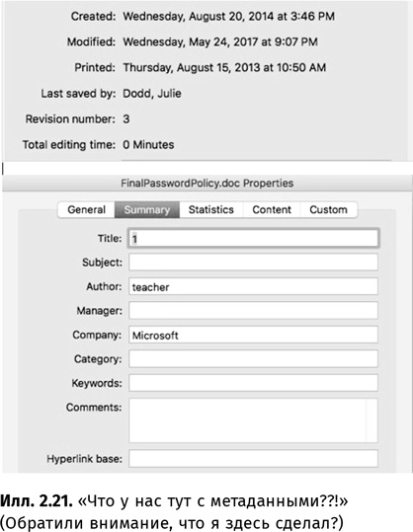Select the Last saved by value Dodd, Julie

pyautogui.click(x=152, y=94)
